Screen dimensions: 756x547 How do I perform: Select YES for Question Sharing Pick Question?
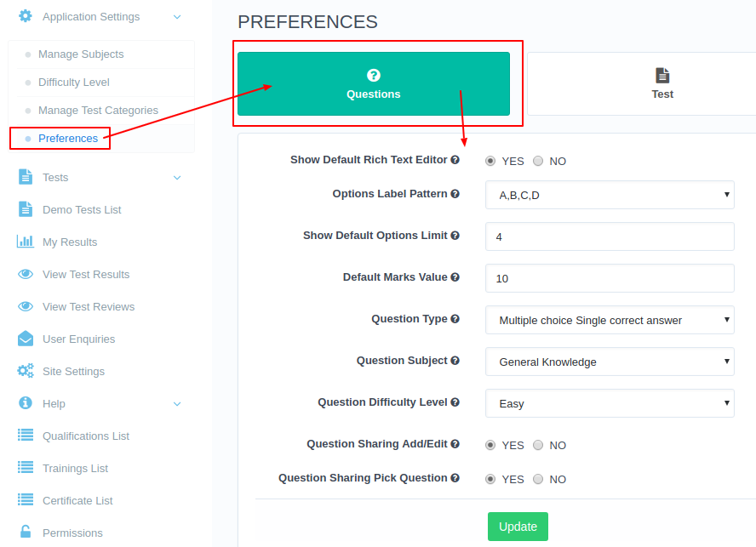coord(490,479)
